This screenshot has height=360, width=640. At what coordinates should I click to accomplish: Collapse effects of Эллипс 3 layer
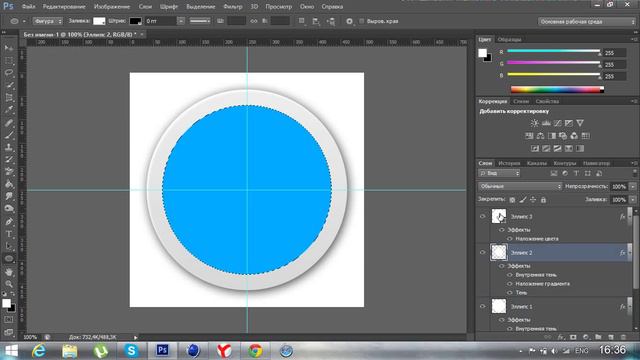pos(629,217)
